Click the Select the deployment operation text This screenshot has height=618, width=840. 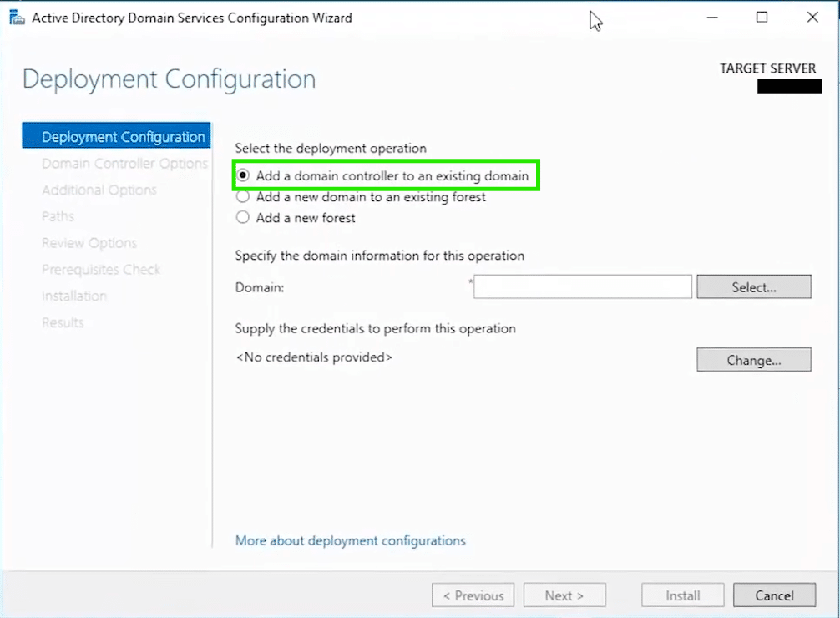point(331,148)
